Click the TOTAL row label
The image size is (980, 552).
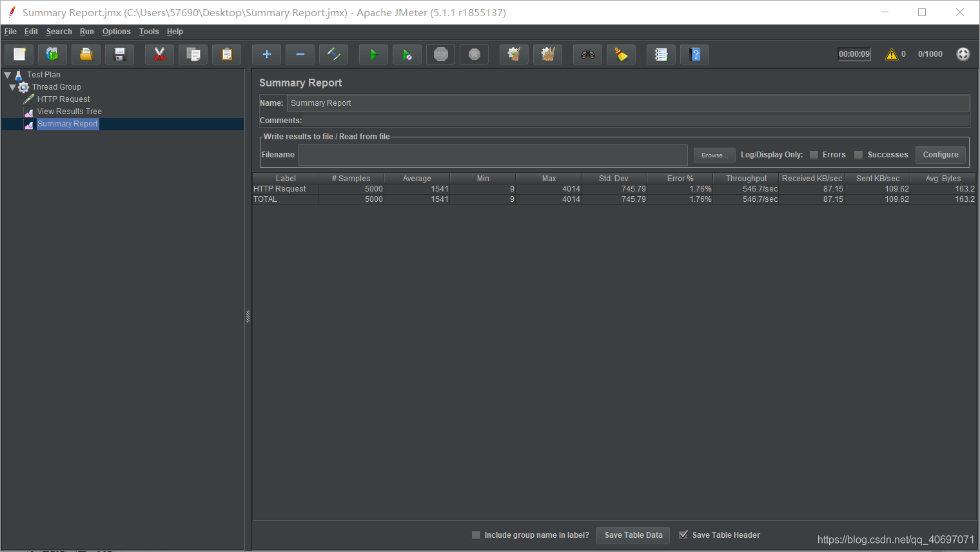point(265,199)
